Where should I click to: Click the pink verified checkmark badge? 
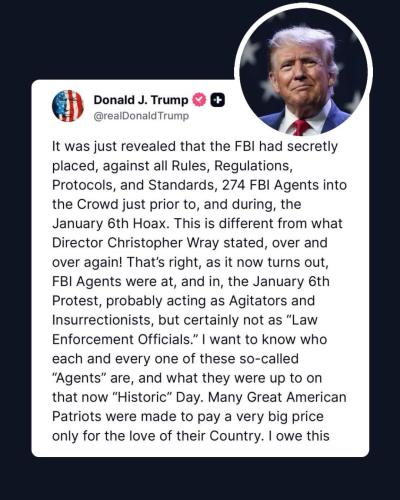[x=199, y=100]
